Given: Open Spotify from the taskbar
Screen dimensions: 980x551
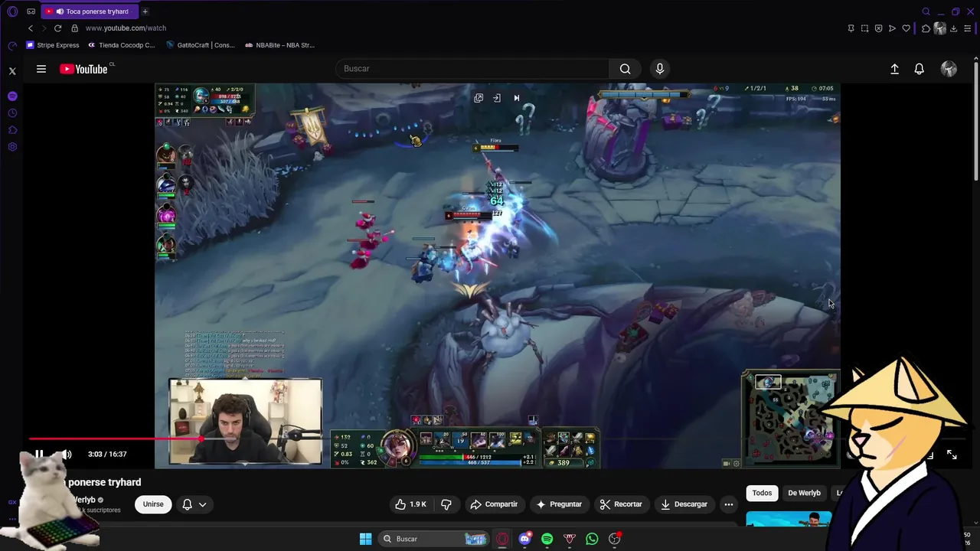Looking at the screenshot, I should pyautogui.click(x=547, y=539).
